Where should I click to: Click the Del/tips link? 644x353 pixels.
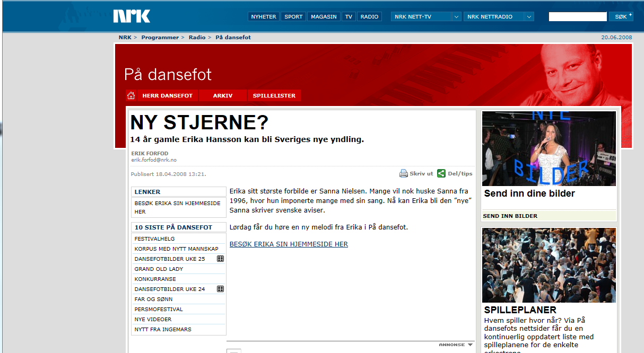(x=460, y=174)
